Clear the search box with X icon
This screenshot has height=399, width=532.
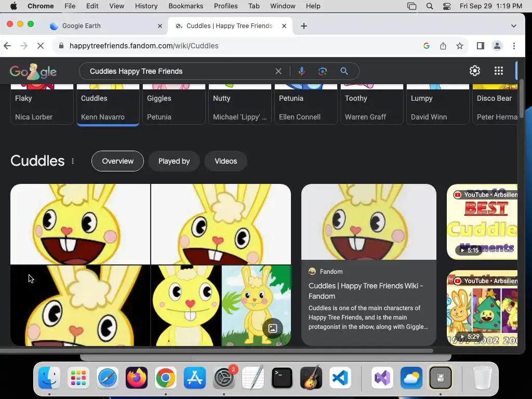tap(278, 71)
